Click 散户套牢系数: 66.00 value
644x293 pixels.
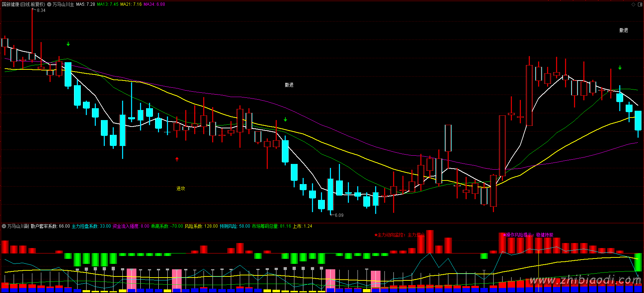pos(50,226)
